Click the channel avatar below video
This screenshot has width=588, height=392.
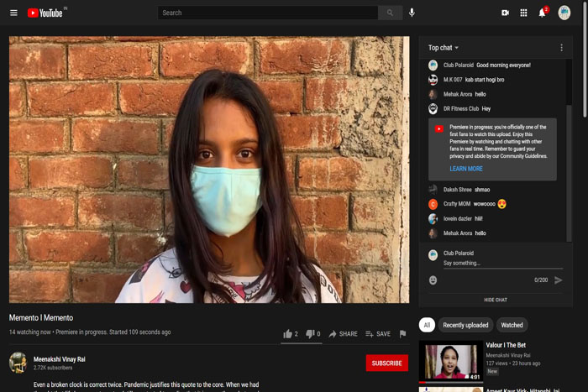point(18,363)
